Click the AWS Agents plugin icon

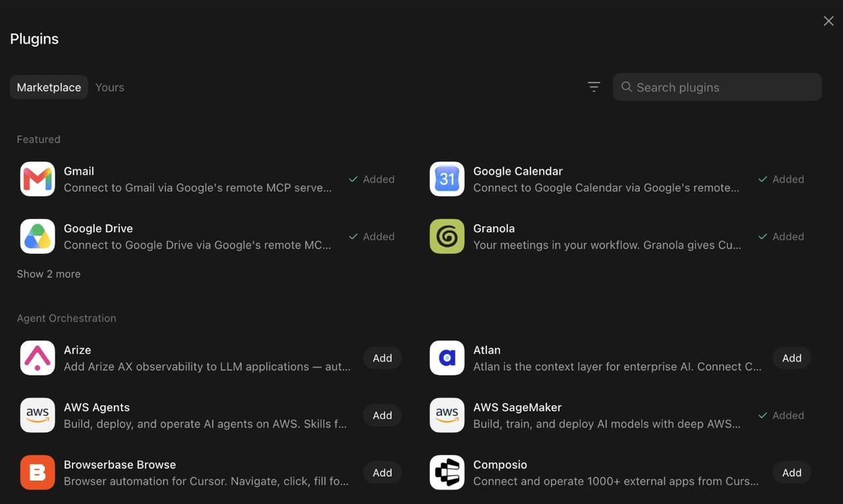click(38, 415)
